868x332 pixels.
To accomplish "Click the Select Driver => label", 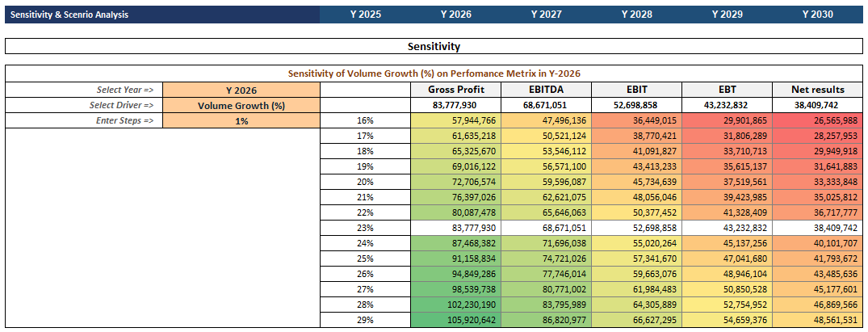I will [122, 105].
